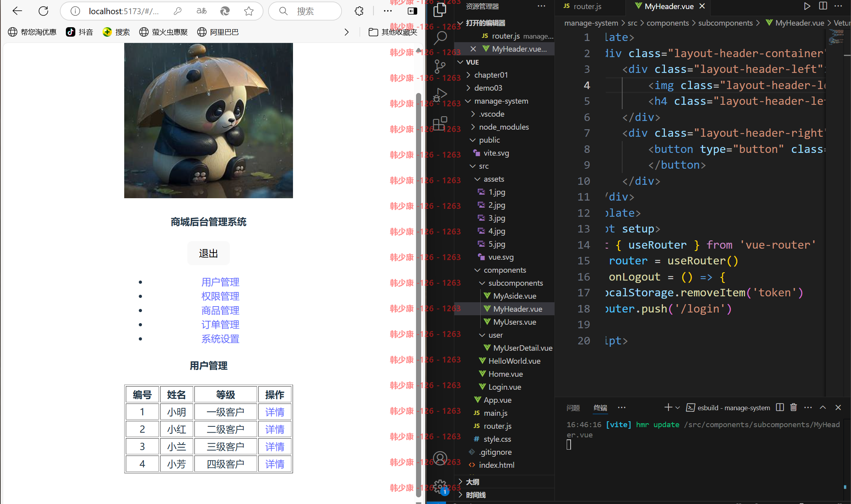Screen dimensions: 851x504
Task: Add a new terminal
Action: [668, 407]
